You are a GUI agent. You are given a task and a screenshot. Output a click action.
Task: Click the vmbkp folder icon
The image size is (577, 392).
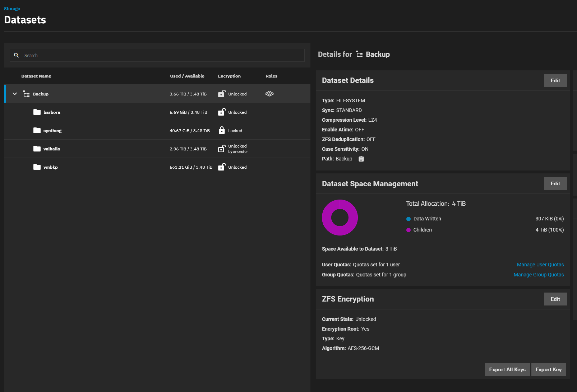(37, 167)
